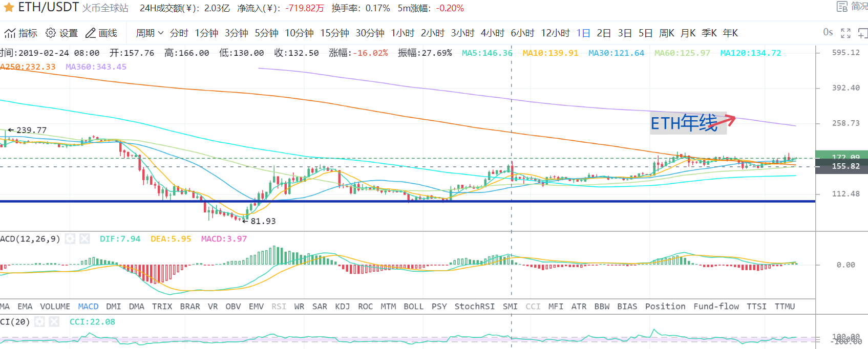Screen dimensions: 868x349
Task: Click the 15分钟 interval button
Action: [334, 33]
